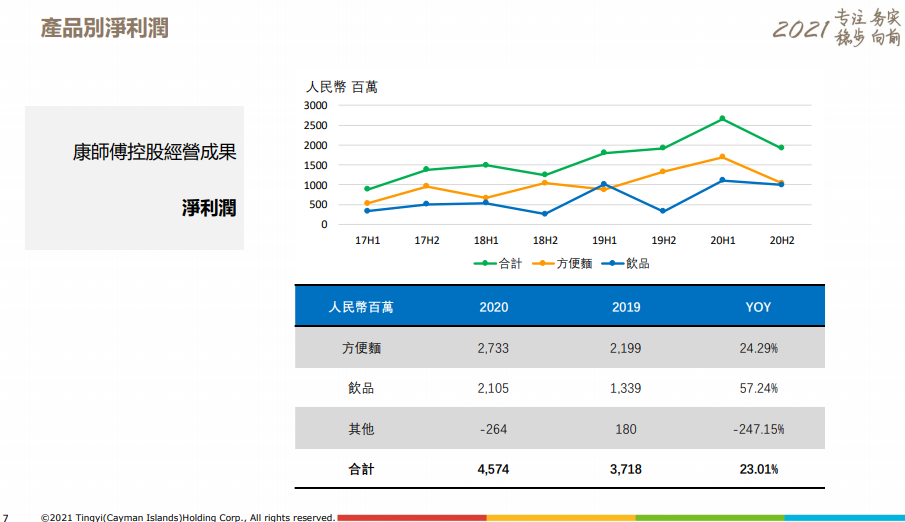The height and width of the screenshot is (522, 905).
Task: Select the 合計 legend entry
Action: (x=498, y=263)
